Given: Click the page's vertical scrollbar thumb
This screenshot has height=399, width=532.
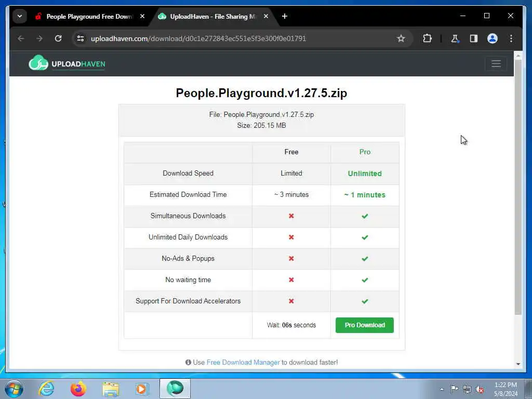Looking at the screenshot, I should (x=518, y=187).
